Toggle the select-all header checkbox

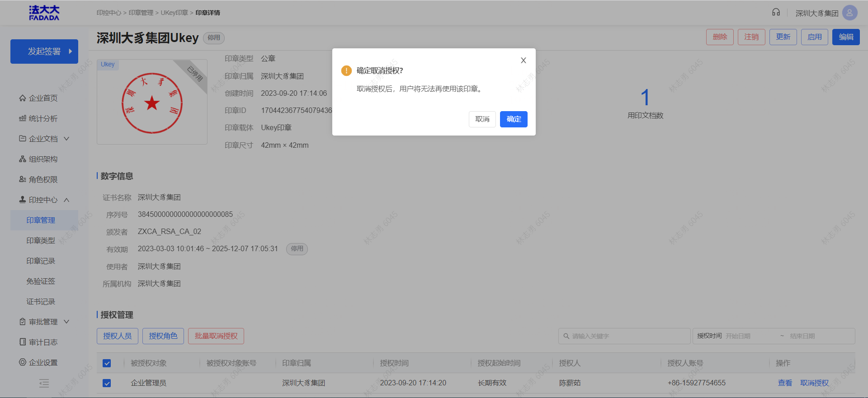click(x=107, y=363)
